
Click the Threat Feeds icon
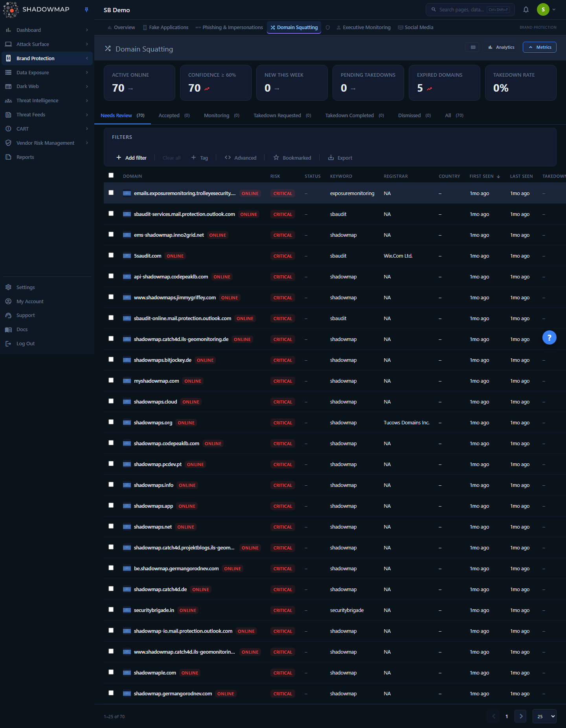click(x=8, y=115)
